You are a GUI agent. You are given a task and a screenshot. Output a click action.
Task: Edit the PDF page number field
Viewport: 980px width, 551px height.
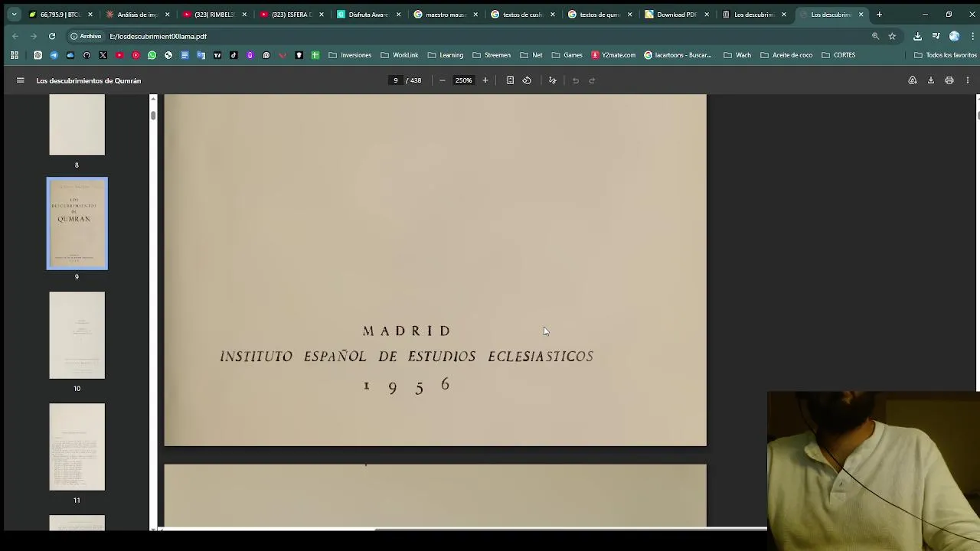[x=396, y=80]
